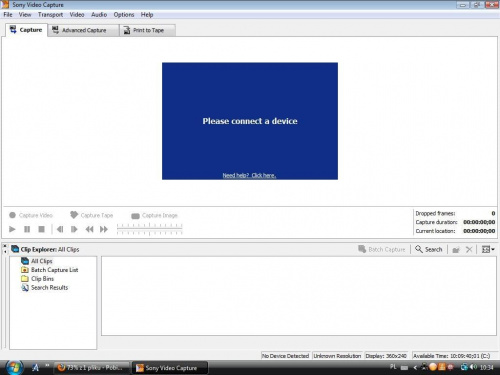Viewport: 500px width, 375px height.
Task: Click the Search button in Clip Explorer
Action: point(428,249)
